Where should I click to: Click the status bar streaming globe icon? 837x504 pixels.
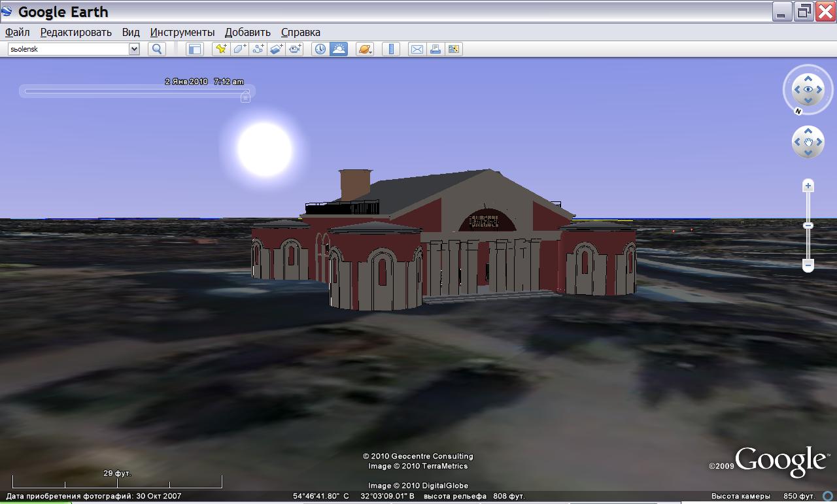pyautogui.click(x=828, y=496)
